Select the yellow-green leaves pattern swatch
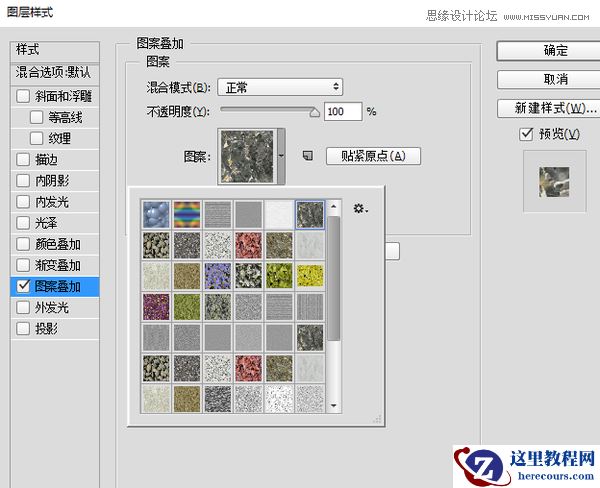The width and height of the screenshot is (600, 488). point(279,276)
